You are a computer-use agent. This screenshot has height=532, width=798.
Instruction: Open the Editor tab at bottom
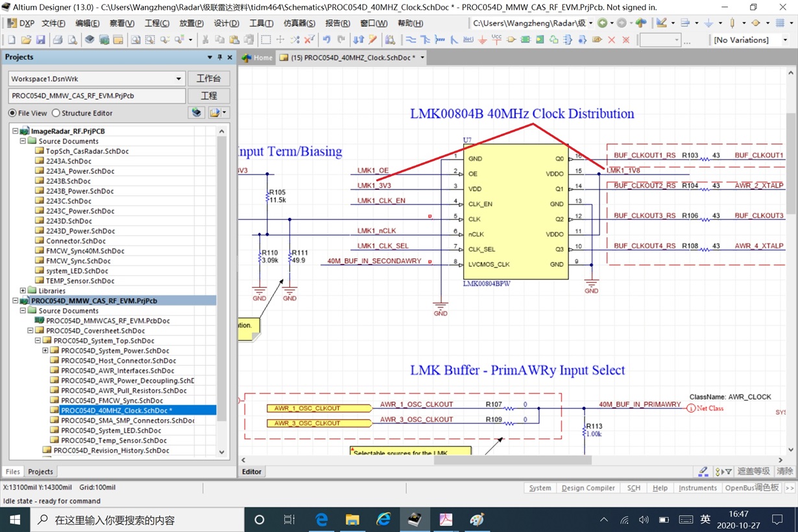[252, 472]
